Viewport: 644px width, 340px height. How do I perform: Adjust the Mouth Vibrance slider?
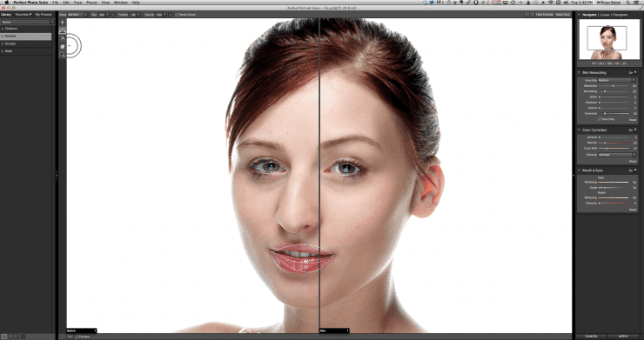point(614,203)
